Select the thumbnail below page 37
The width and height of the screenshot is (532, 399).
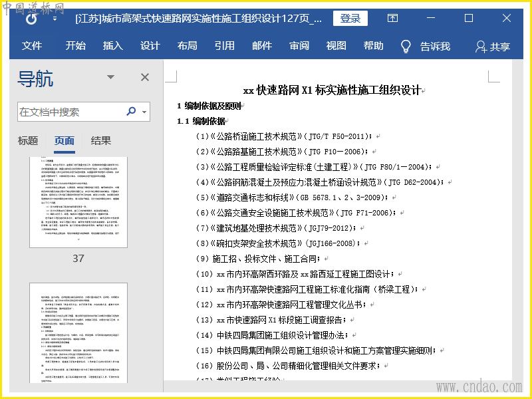tap(78, 333)
